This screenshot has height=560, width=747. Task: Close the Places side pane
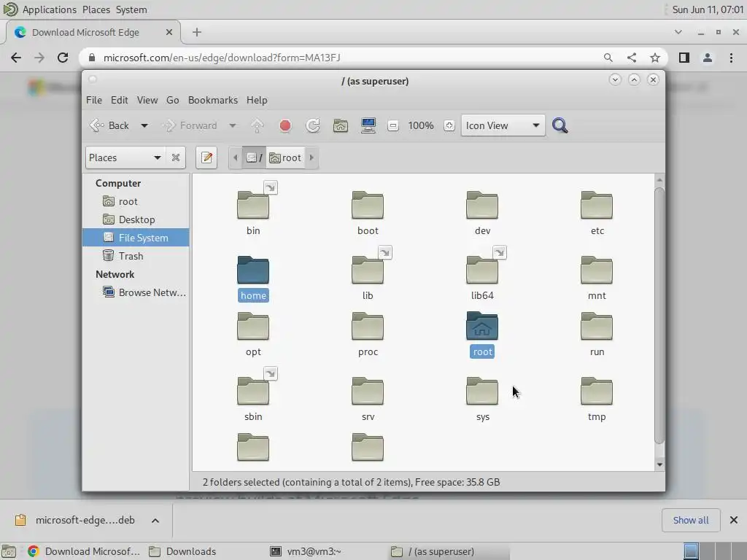pyautogui.click(x=176, y=157)
